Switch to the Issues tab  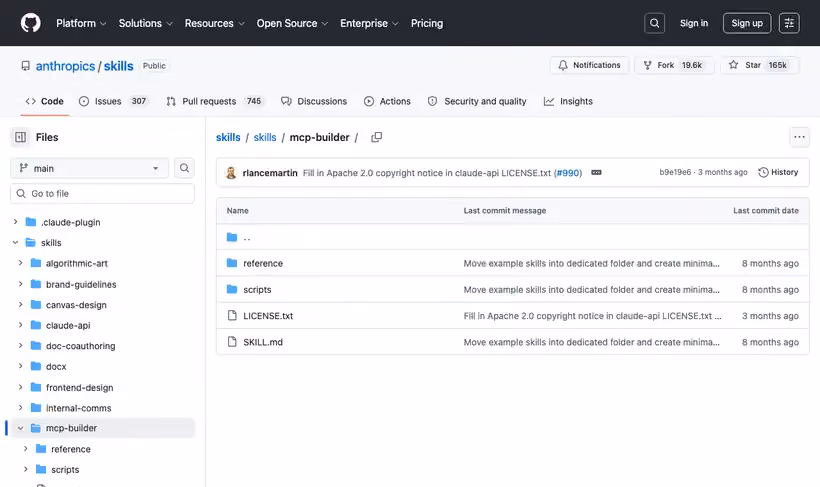pos(113,101)
